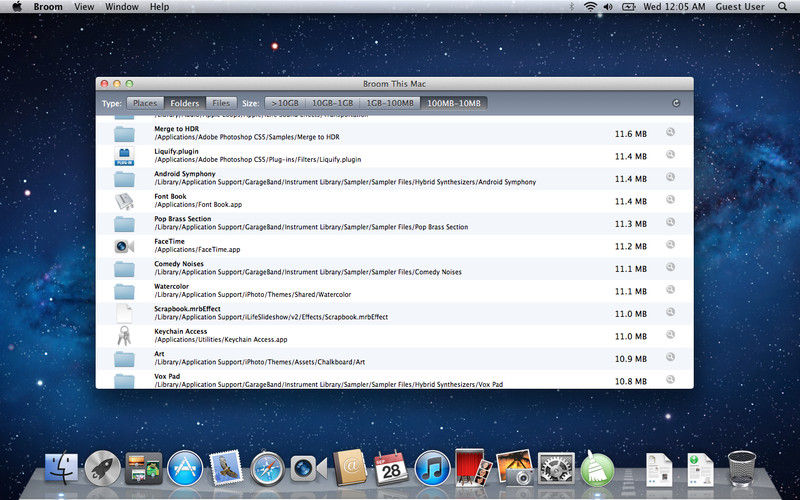Click magnifier icon in Font Book row

tap(670, 199)
